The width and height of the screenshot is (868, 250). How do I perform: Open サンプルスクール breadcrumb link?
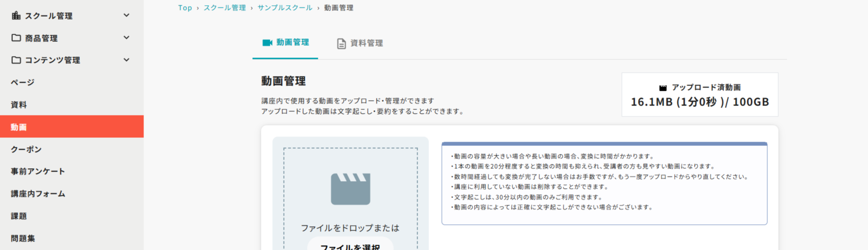click(x=285, y=8)
